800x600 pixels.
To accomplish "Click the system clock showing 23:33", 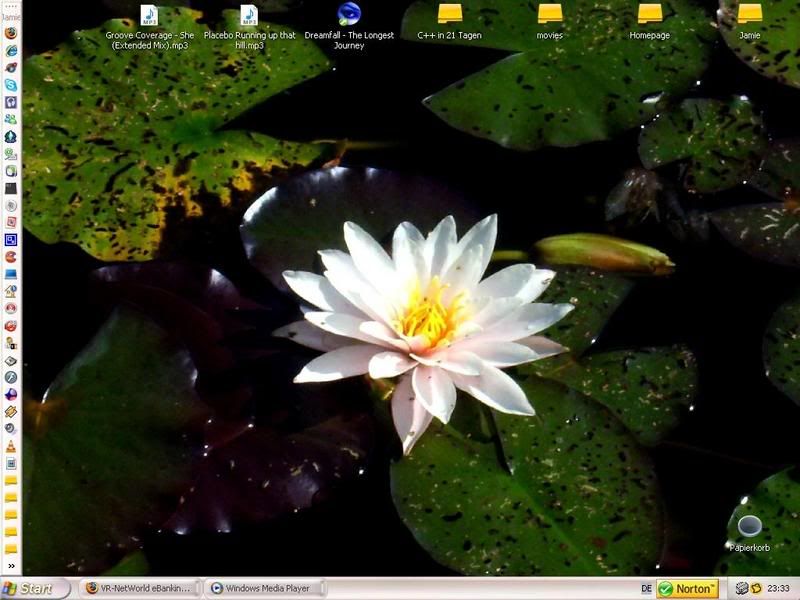I will tap(780, 589).
